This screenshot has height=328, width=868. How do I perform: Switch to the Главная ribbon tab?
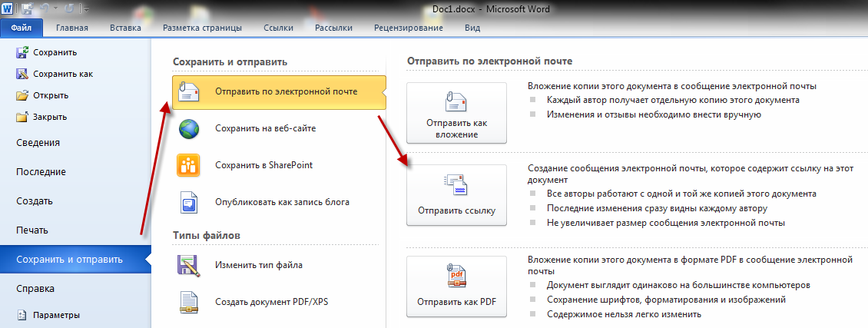click(72, 28)
